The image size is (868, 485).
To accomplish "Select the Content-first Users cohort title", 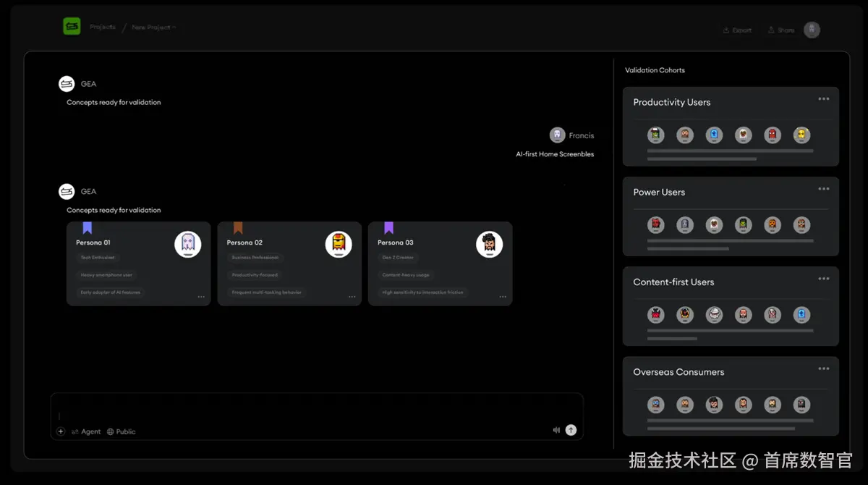I will coord(673,282).
